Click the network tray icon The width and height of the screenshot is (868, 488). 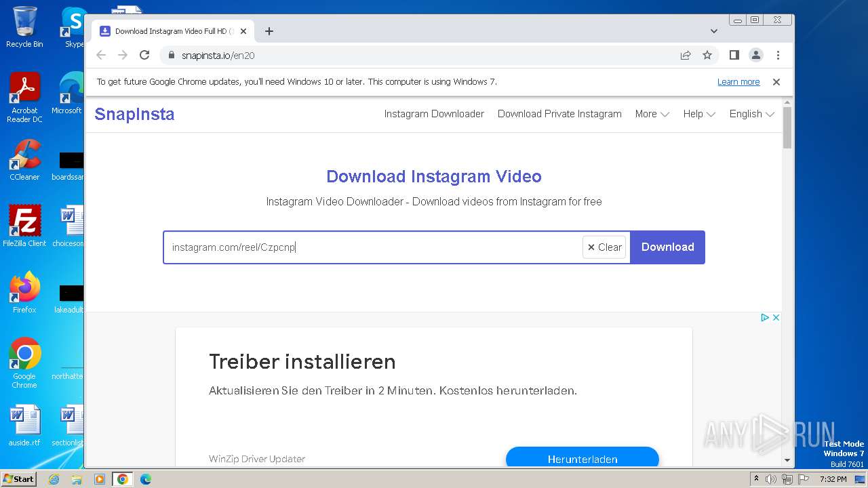(x=787, y=479)
